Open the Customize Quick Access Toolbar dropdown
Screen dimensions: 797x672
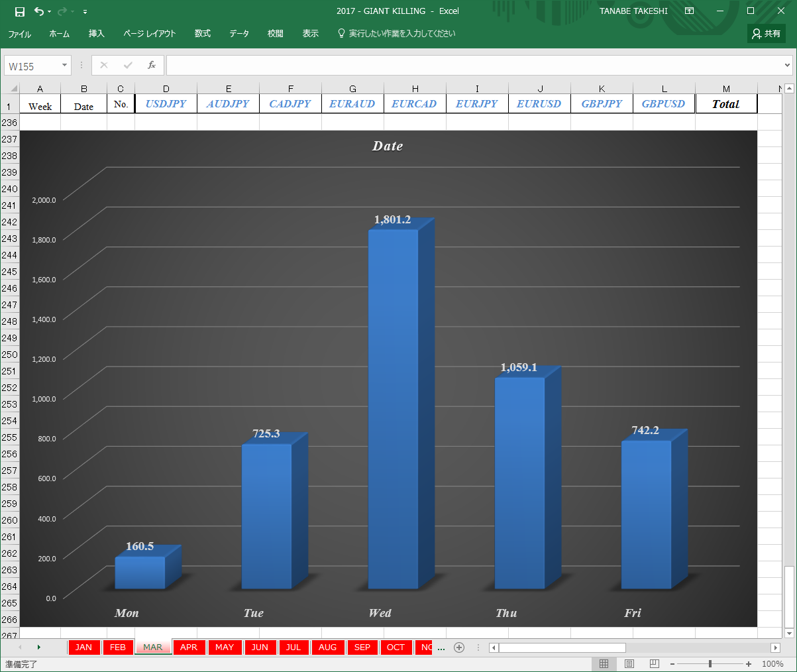click(x=85, y=12)
